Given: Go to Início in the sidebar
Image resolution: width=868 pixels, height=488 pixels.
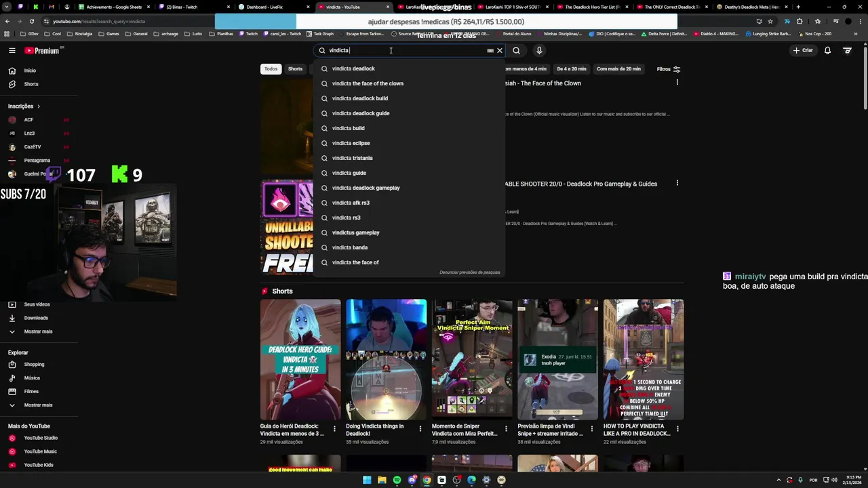Looking at the screenshot, I should coord(30,70).
